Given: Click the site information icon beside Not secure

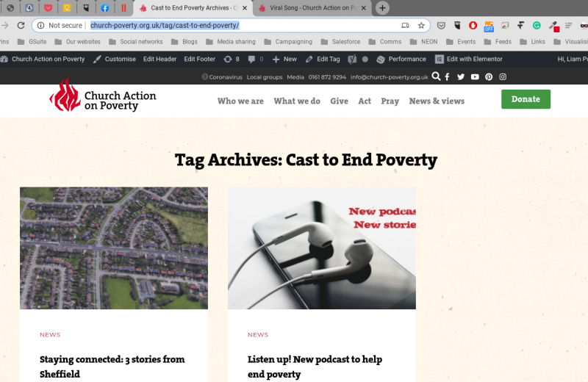Looking at the screenshot, I should point(40,25).
